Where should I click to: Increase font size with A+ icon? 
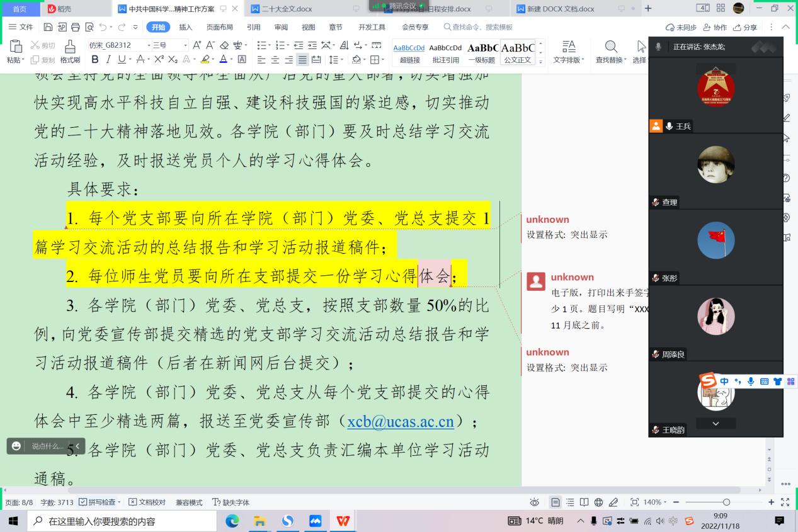pos(197,45)
